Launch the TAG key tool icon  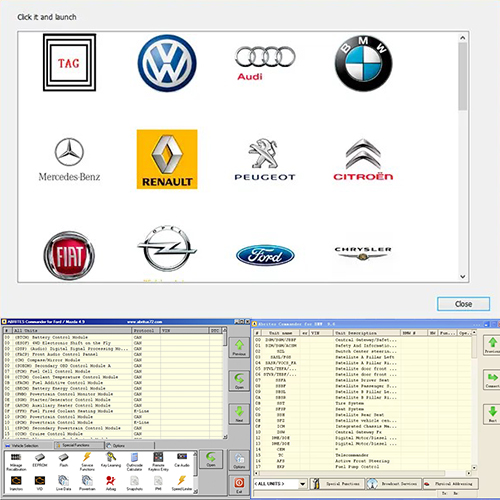coord(69,62)
